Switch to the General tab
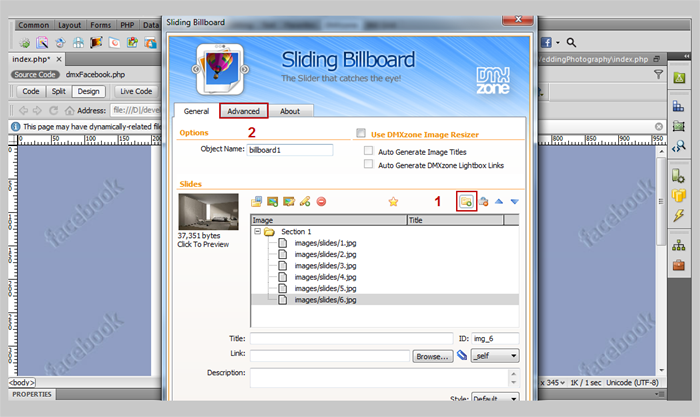The width and height of the screenshot is (700, 417). click(x=196, y=111)
